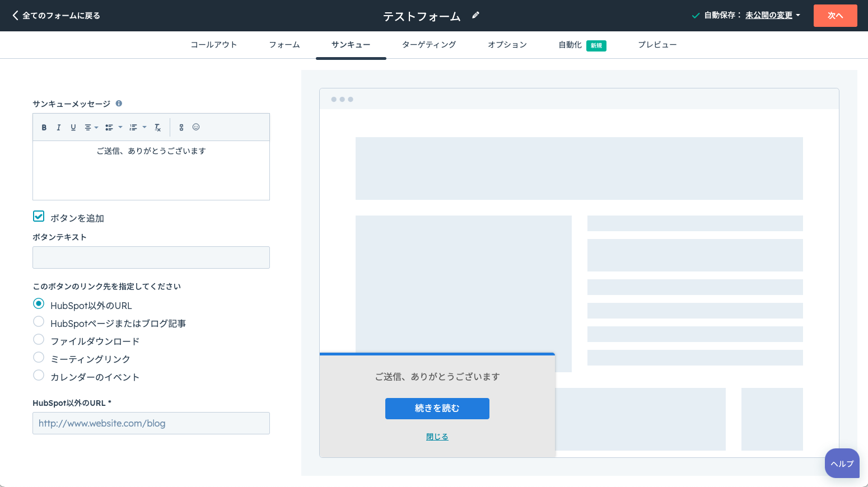Select HubSpotページまたはブログ記事 radio option
The width and height of the screenshot is (868, 487).
(x=39, y=321)
